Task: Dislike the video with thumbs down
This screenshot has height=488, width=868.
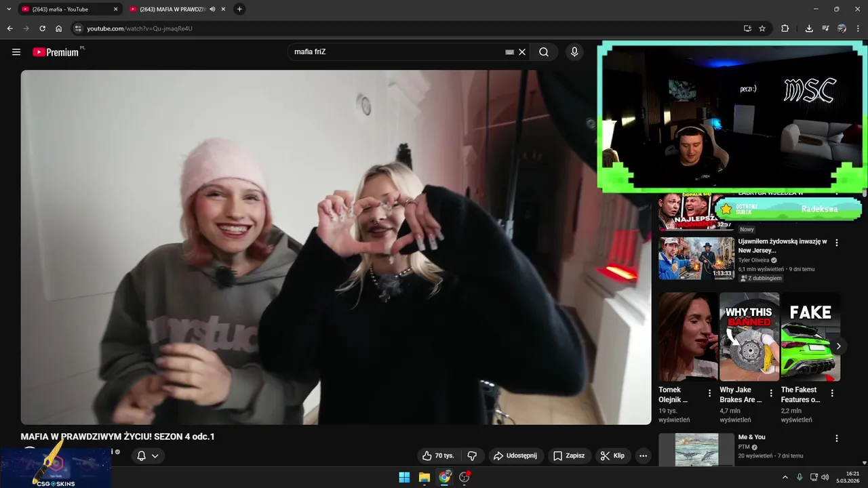Action: click(x=472, y=455)
